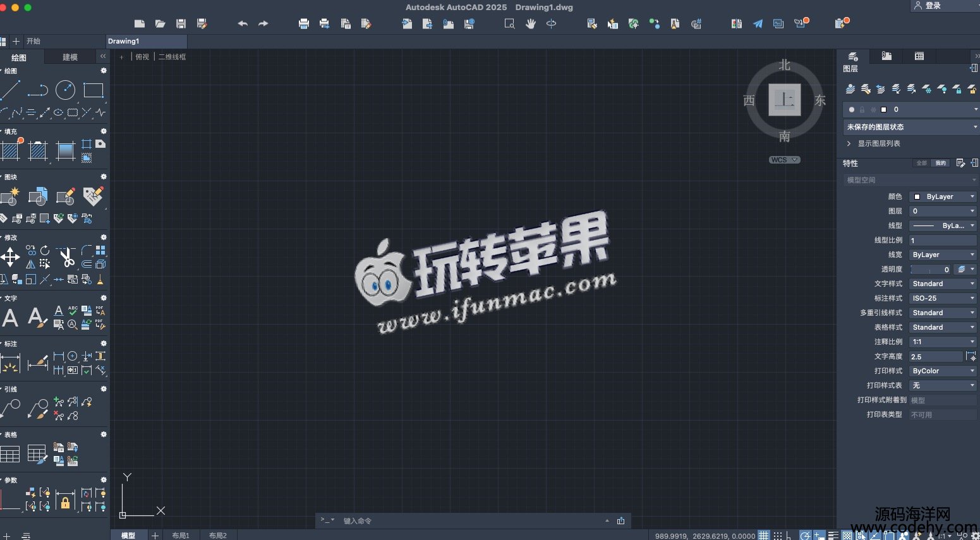
Task: Switch to the 模型 model tab
Action: click(x=128, y=535)
